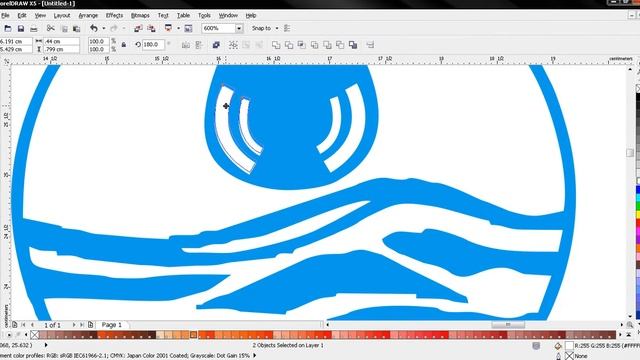Click the Options icon beside Snap to
Viewport: 640px width, 360px height.
click(287, 28)
